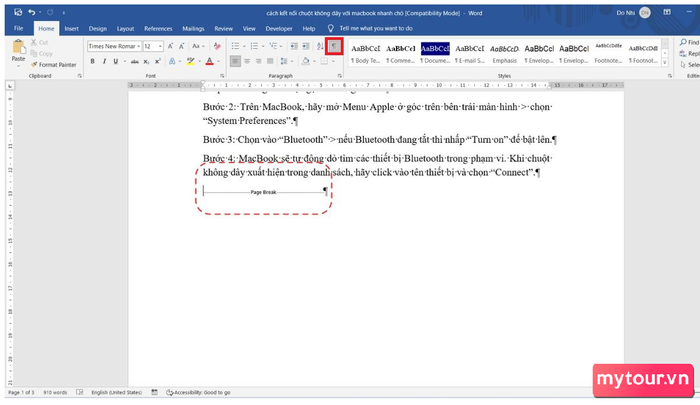Align text left
This screenshot has height=405, width=700.
pyautogui.click(x=235, y=61)
